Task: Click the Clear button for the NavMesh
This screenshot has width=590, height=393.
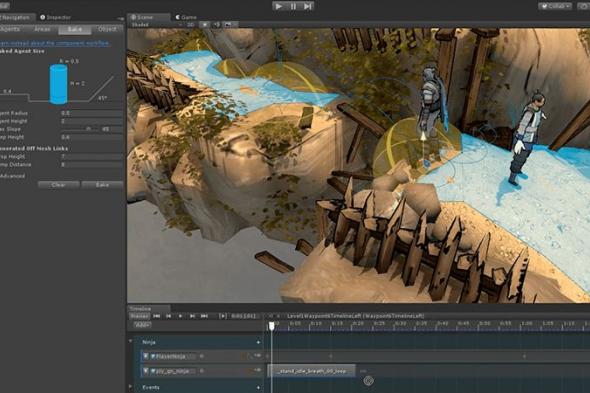Action: (59, 185)
